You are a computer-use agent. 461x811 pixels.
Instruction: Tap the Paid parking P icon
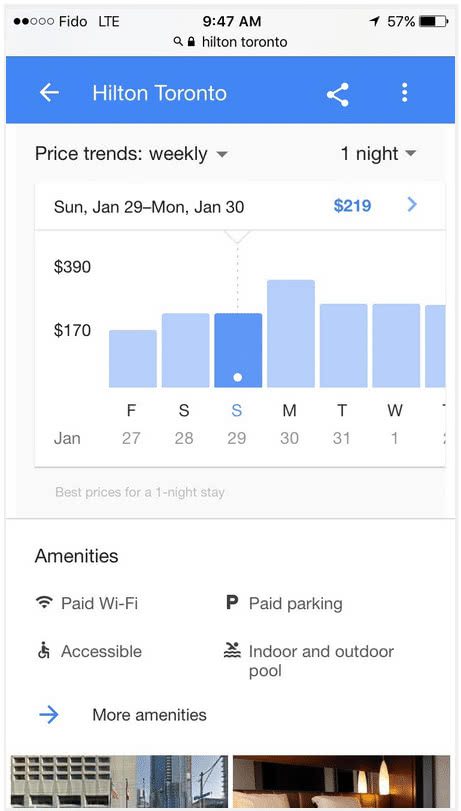tap(232, 603)
